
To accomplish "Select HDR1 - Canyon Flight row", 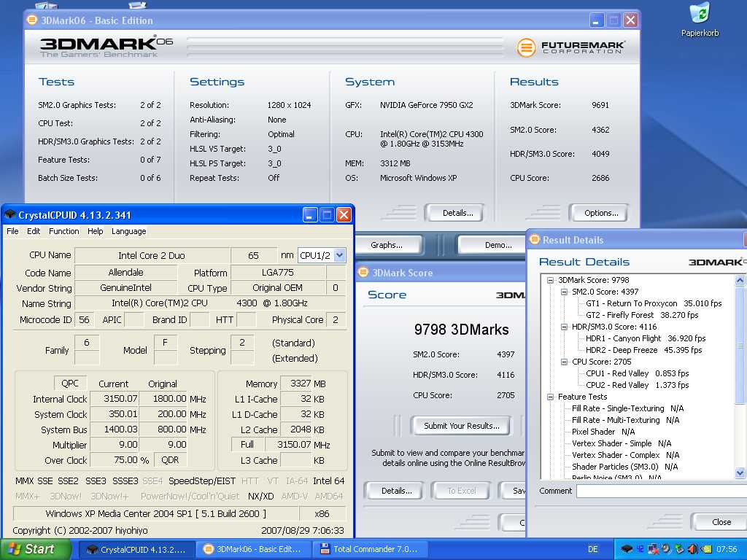I will pos(646,338).
